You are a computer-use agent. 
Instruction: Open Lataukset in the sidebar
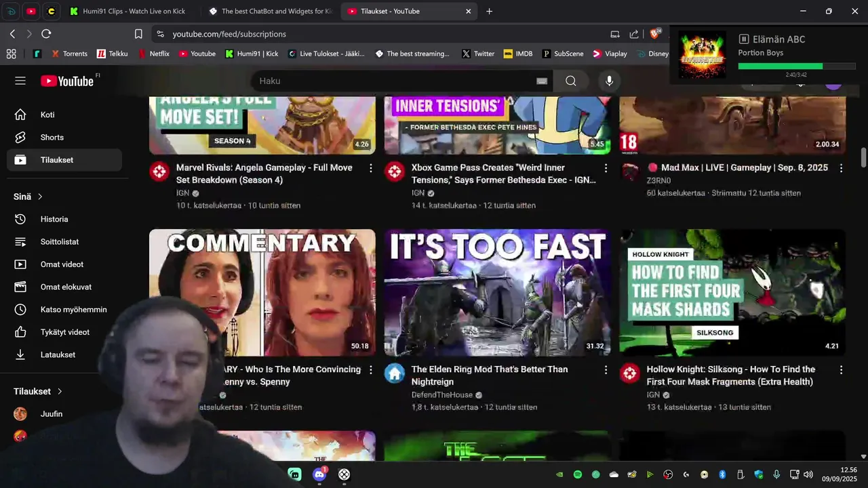(64, 354)
